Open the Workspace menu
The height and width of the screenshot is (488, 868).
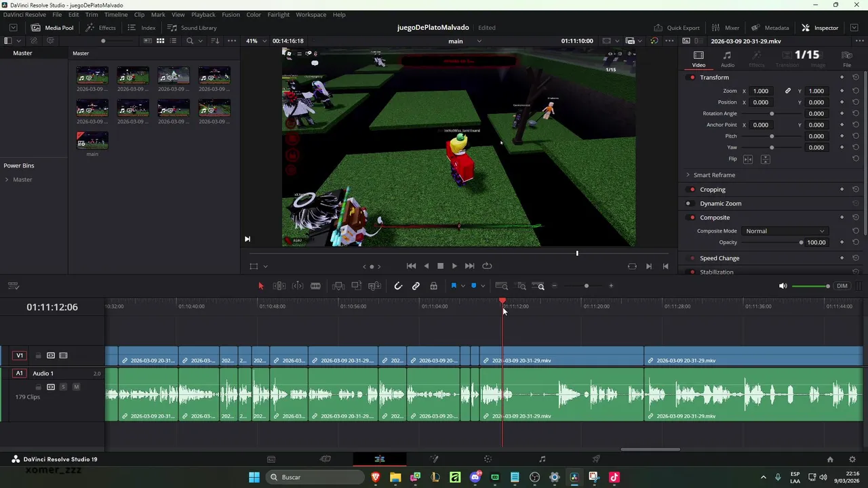pyautogui.click(x=311, y=14)
